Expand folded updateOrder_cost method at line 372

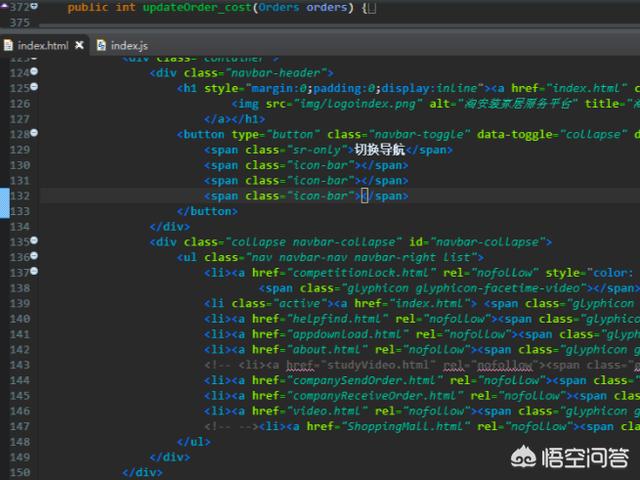tap(34, 6)
